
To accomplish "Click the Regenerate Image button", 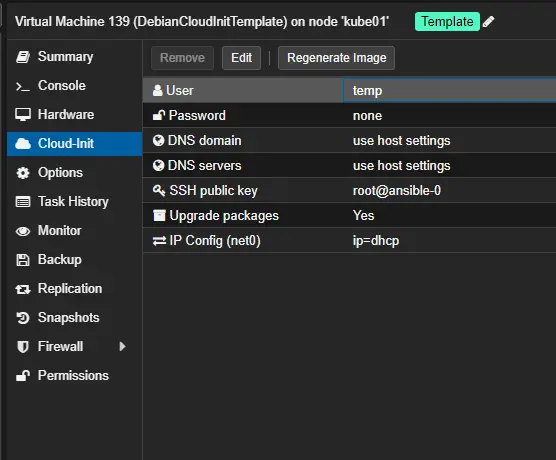I will pos(337,58).
